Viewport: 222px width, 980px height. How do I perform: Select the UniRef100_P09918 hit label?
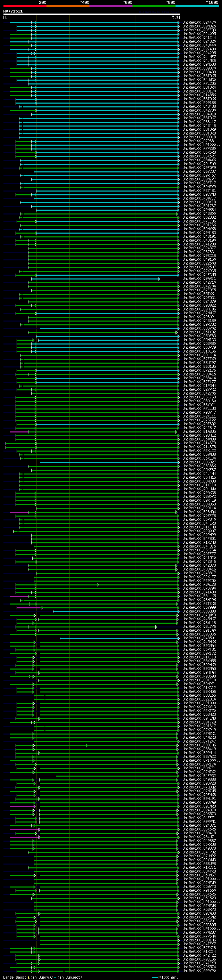pos(199,137)
